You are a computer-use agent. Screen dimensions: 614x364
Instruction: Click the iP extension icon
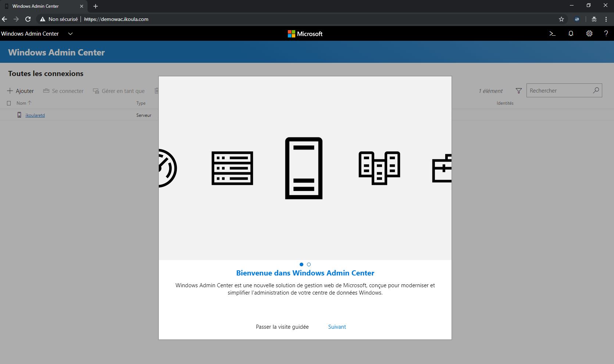(577, 19)
